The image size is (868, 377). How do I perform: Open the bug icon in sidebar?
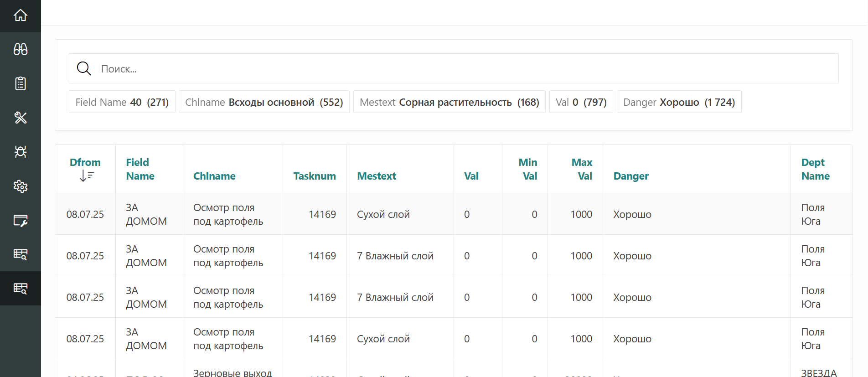(x=21, y=152)
